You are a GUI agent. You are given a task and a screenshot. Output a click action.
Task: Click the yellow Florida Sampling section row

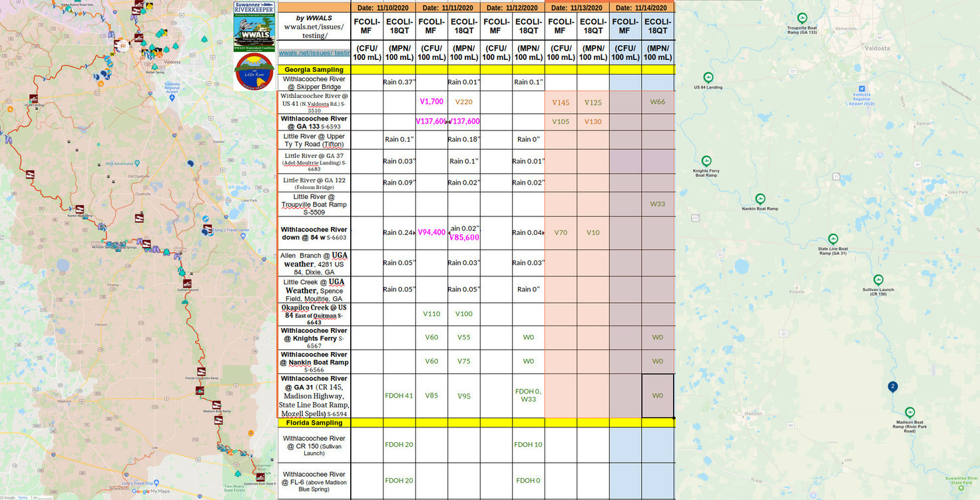(x=476, y=423)
